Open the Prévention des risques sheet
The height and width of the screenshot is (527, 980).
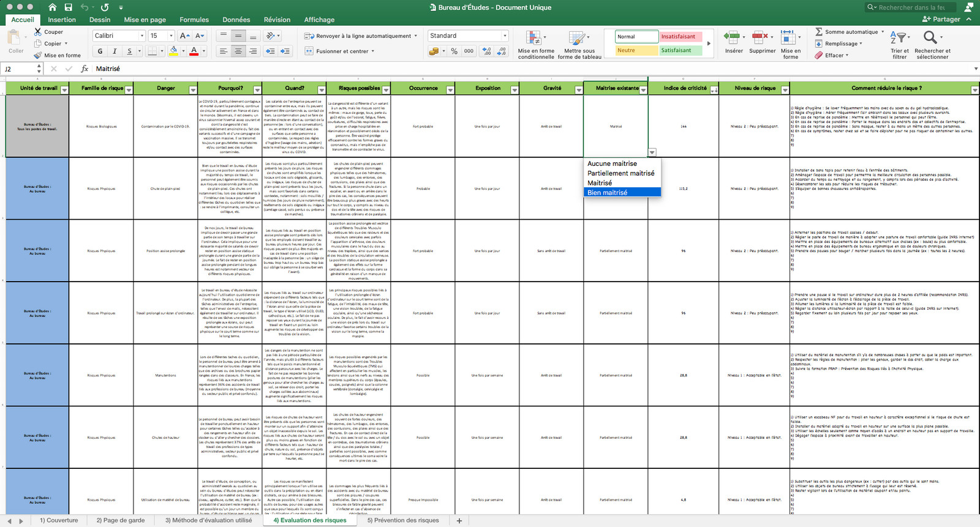[x=403, y=520]
